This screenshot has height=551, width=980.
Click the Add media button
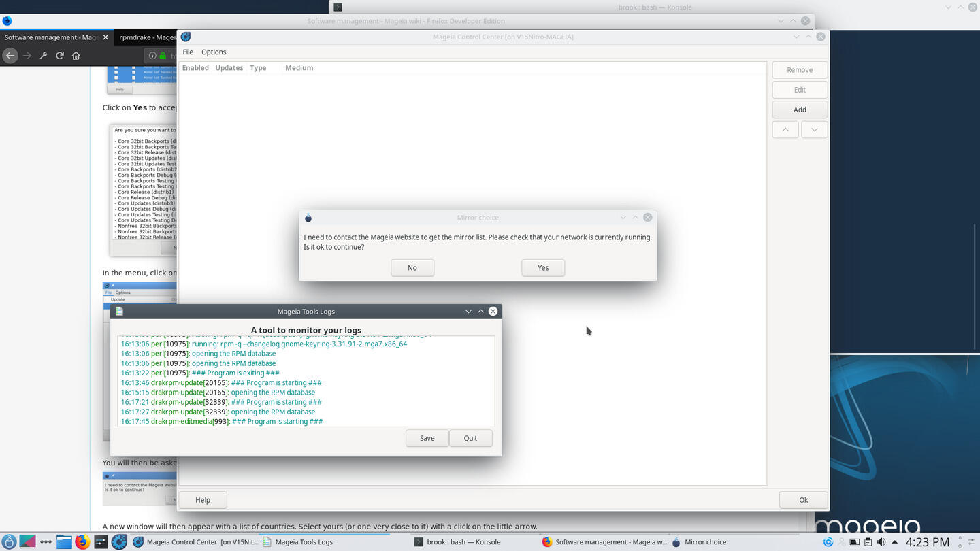click(x=800, y=110)
